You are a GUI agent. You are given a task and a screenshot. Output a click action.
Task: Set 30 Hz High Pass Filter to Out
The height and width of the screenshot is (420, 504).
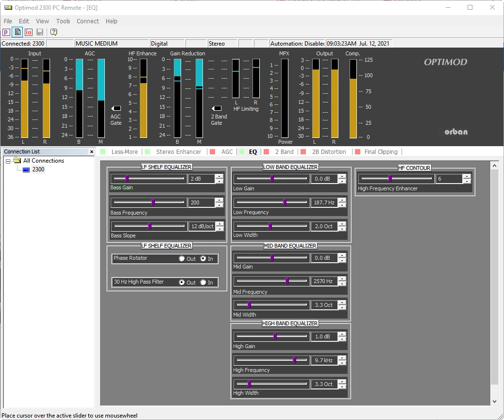point(182,282)
